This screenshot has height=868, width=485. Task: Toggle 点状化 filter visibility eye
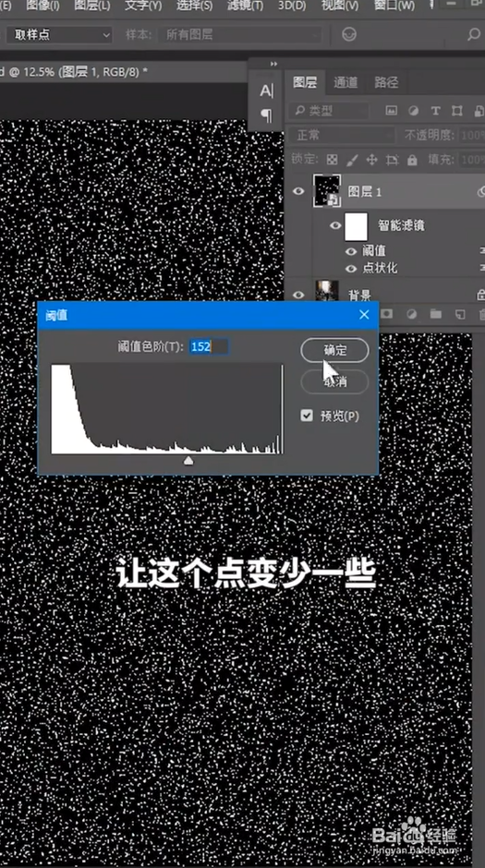tap(351, 269)
